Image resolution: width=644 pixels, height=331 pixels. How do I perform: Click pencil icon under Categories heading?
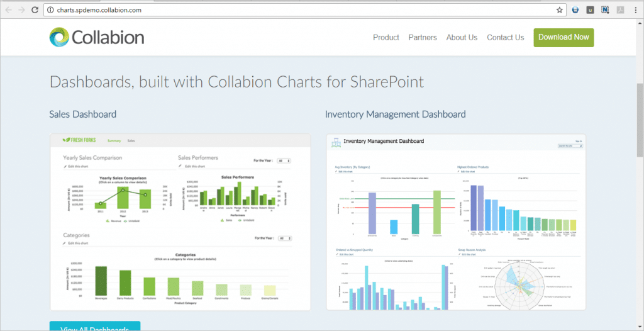pyautogui.click(x=65, y=244)
